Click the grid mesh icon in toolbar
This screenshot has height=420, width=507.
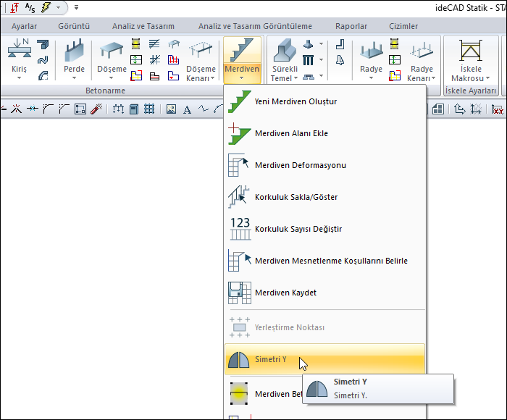click(149, 109)
